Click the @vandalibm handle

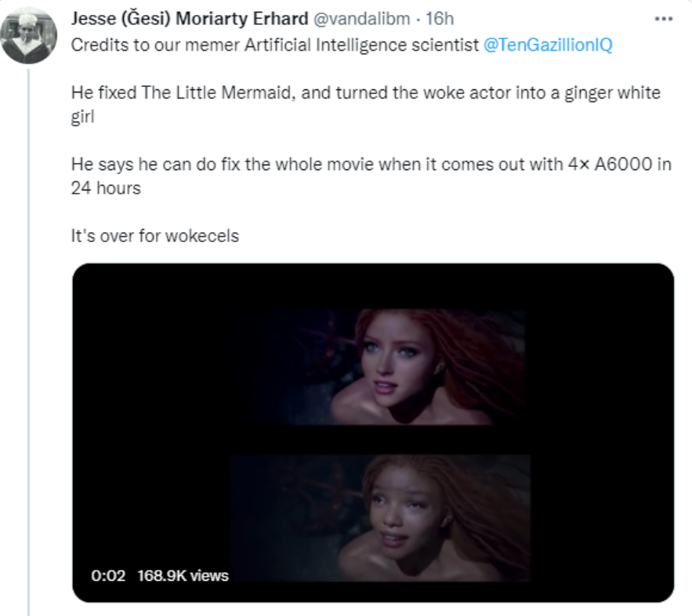click(x=361, y=19)
